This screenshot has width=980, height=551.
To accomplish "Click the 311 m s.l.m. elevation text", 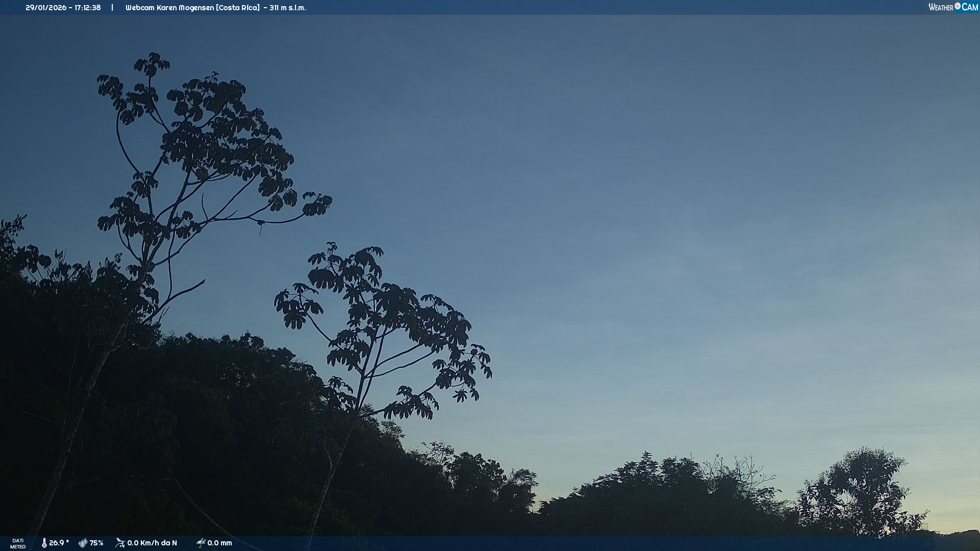I will pyautogui.click(x=288, y=8).
